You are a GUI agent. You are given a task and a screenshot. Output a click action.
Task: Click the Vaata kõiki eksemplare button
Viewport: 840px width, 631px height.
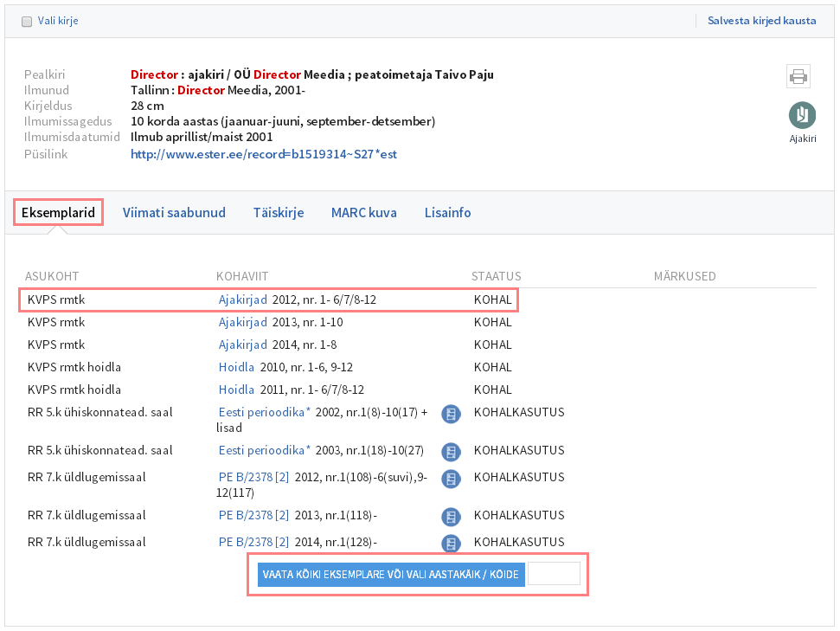(391, 574)
